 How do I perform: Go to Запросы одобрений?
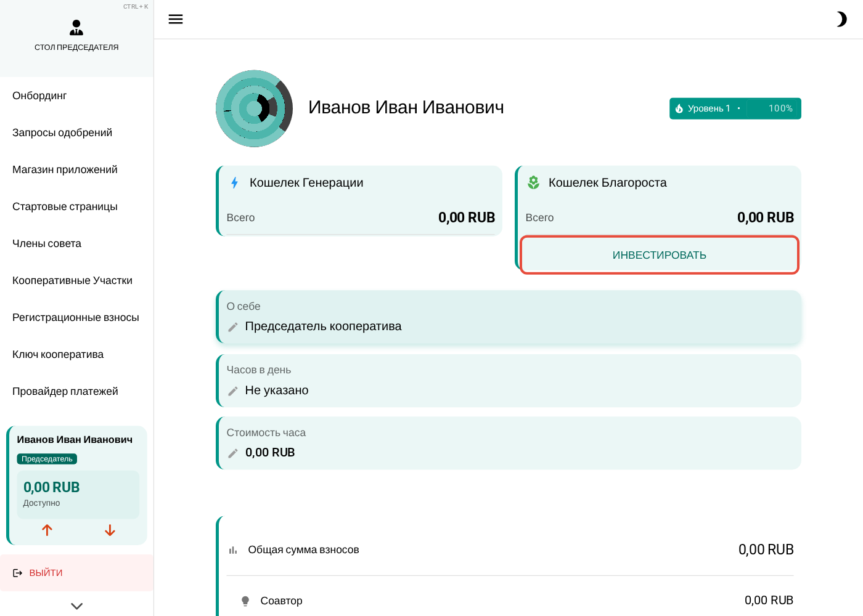(x=76, y=132)
